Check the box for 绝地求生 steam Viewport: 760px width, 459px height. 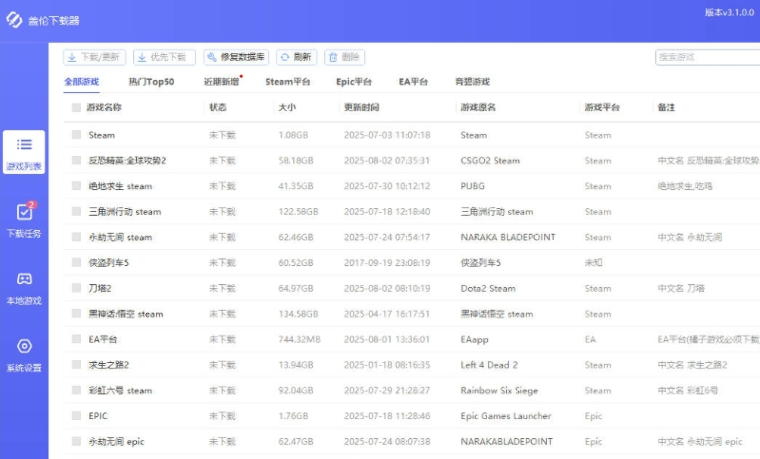click(76, 186)
